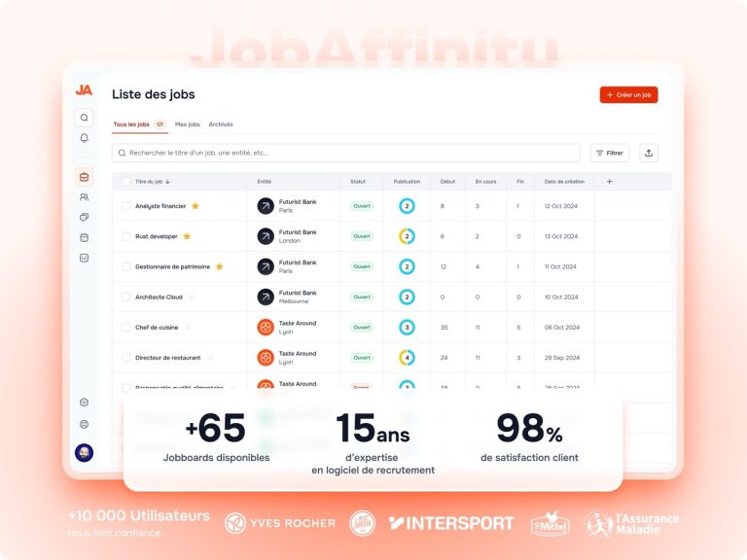The width and height of the screenshot is (747, 560).
Task: Click Taste Around logo in Chef de cuisine row
Action: click(266, 327)
